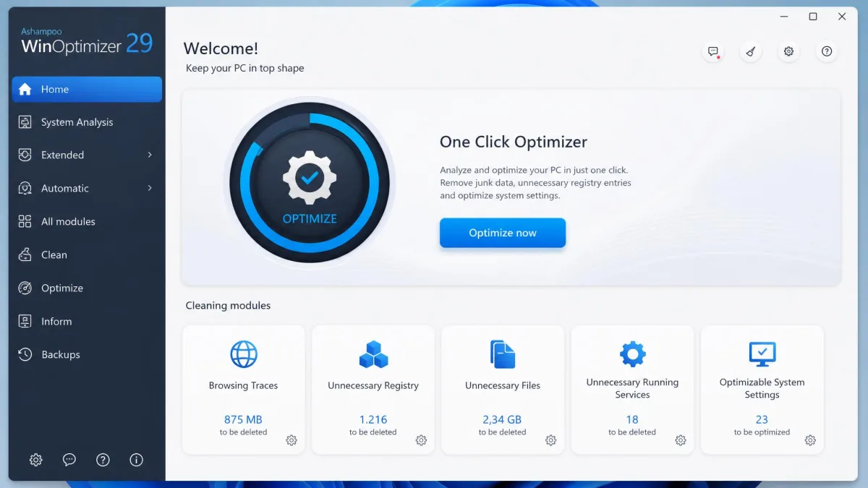This screenshot has height=488, width=868.
Task: Open the Home section in sidebar
Action: (x=87, y=89)
